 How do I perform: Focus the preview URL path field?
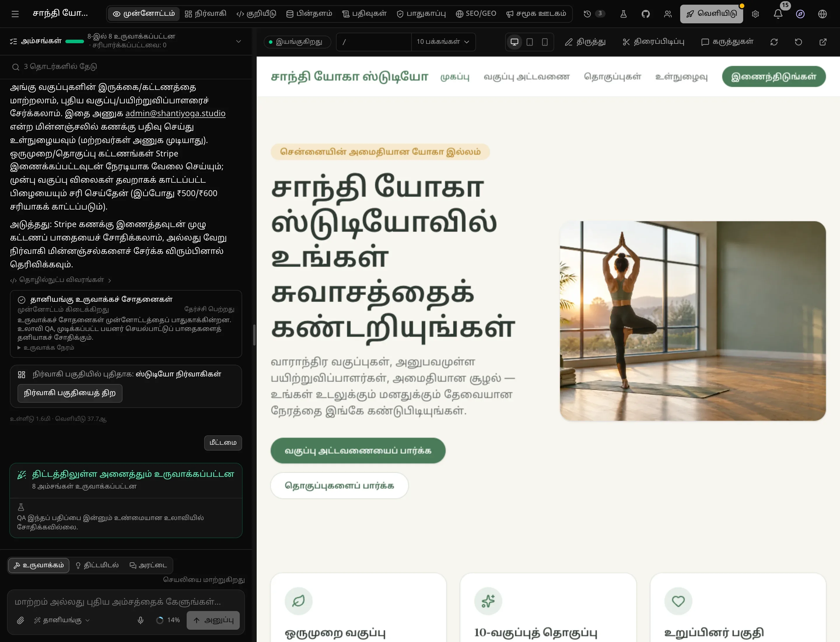[374, 42]
